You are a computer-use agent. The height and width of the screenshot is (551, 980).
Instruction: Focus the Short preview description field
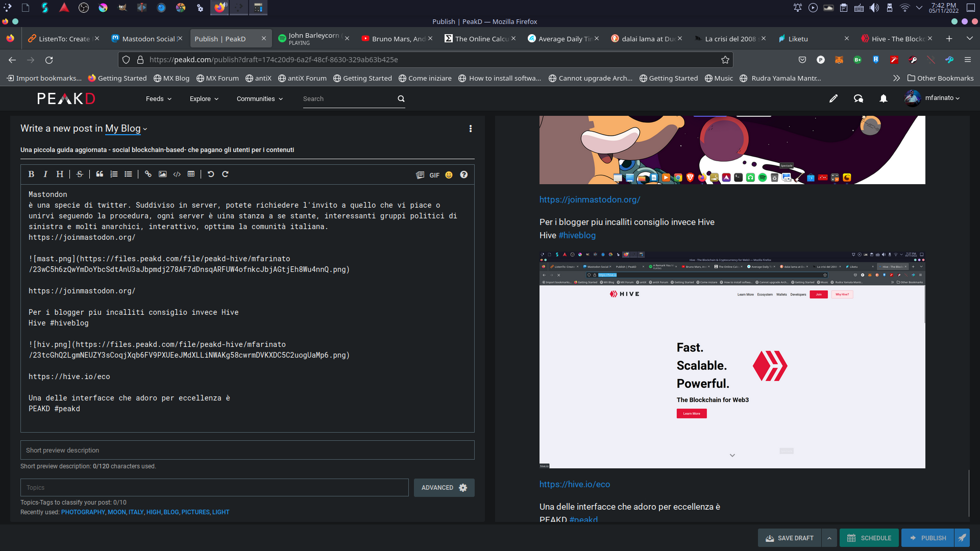click(248, 450)
